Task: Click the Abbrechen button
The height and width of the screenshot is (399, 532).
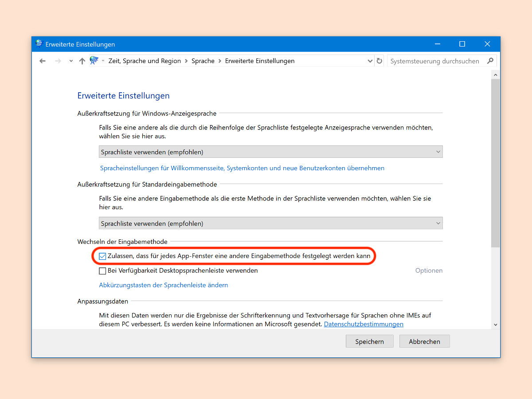Action: pos(424,341)
